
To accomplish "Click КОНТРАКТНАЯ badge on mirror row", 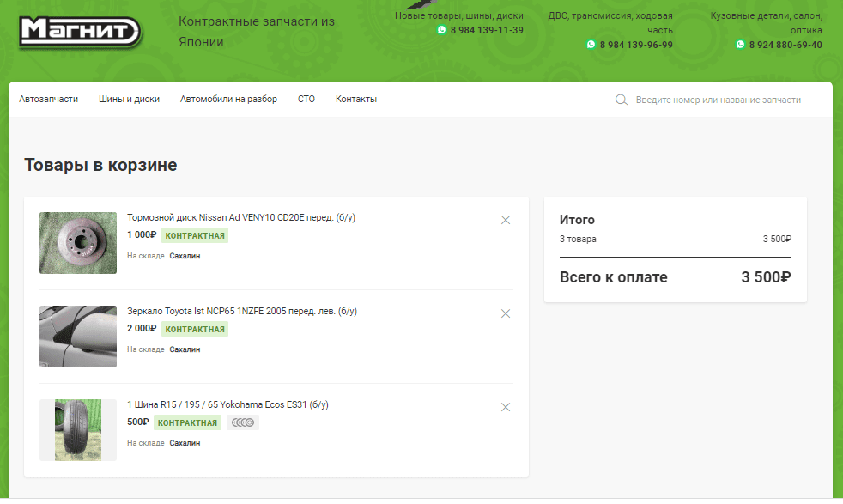I will 195,329.
